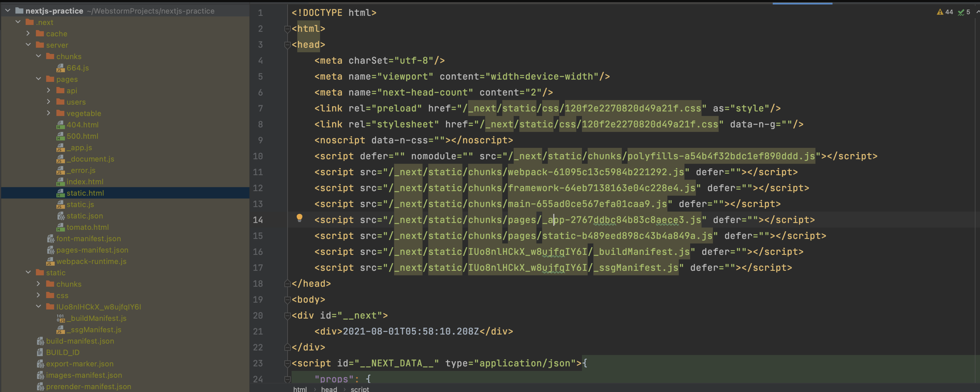Open 664.js file in chunks
This screenshot has height=392, width=980.
[x=78, y=68]
